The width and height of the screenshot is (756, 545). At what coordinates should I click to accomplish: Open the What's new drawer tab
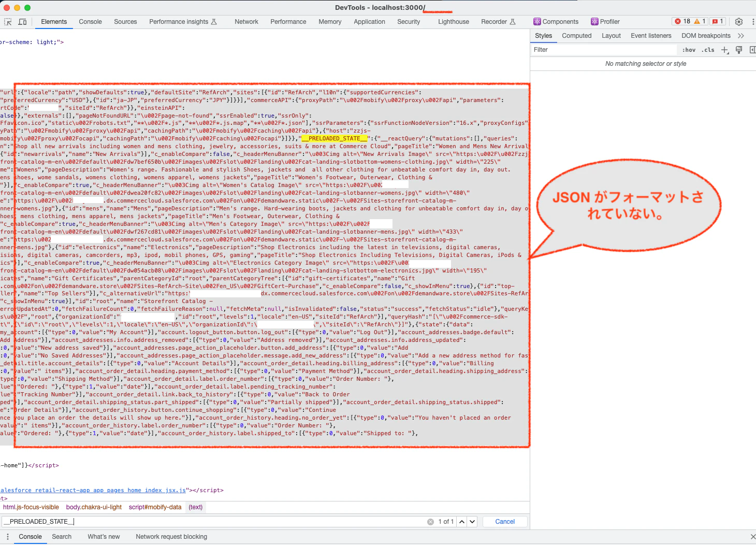[x=104, y=537]
